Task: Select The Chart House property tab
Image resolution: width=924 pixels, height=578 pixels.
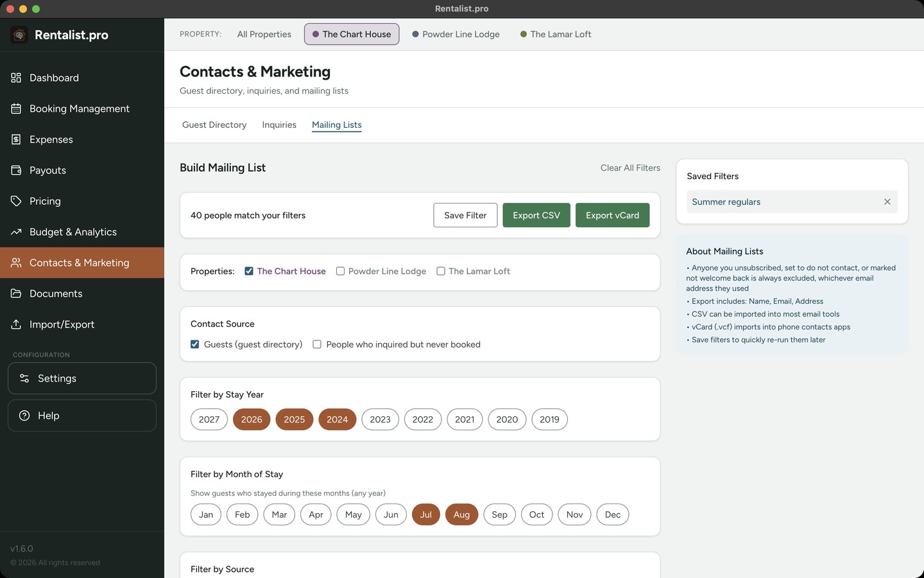Action: (x=352, y=34)
